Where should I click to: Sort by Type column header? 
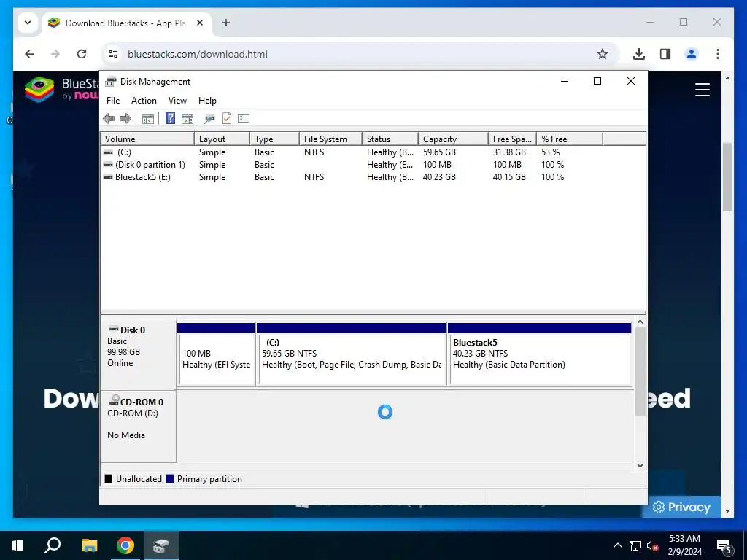[x=274, y=139]
